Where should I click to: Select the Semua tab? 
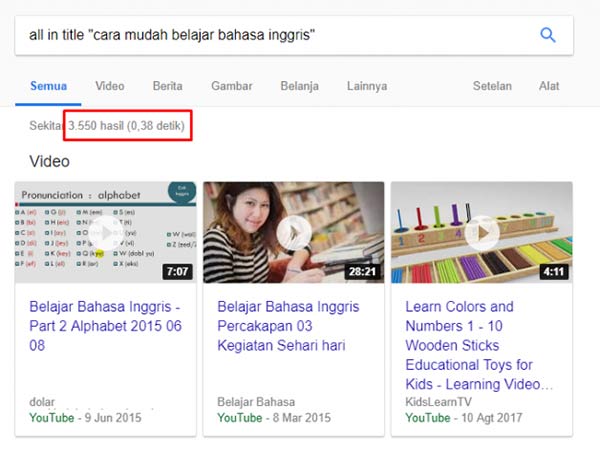coord(49,86)
